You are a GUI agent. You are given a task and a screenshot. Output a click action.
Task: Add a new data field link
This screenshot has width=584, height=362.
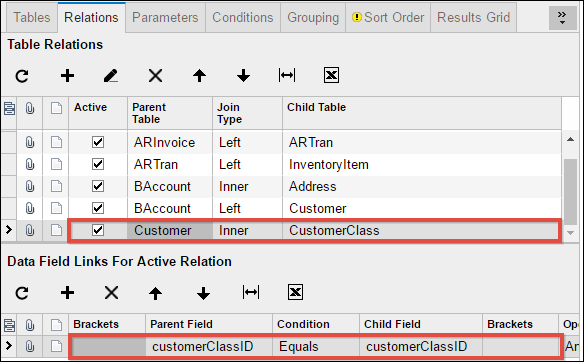coord(67,293)
